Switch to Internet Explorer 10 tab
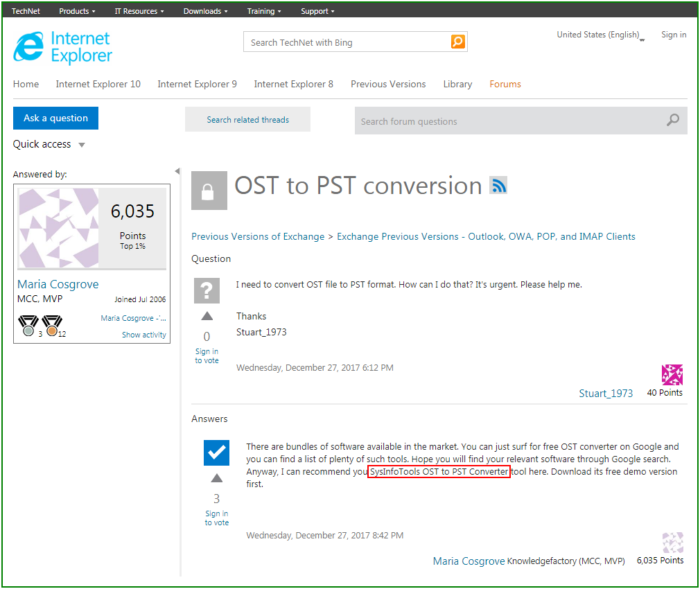 [x=98, y=84]
